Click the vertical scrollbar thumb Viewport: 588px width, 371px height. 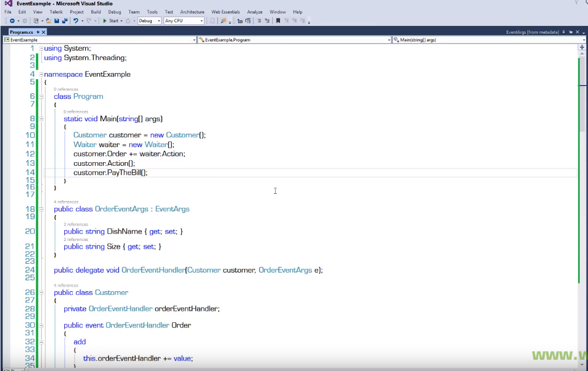582,94
